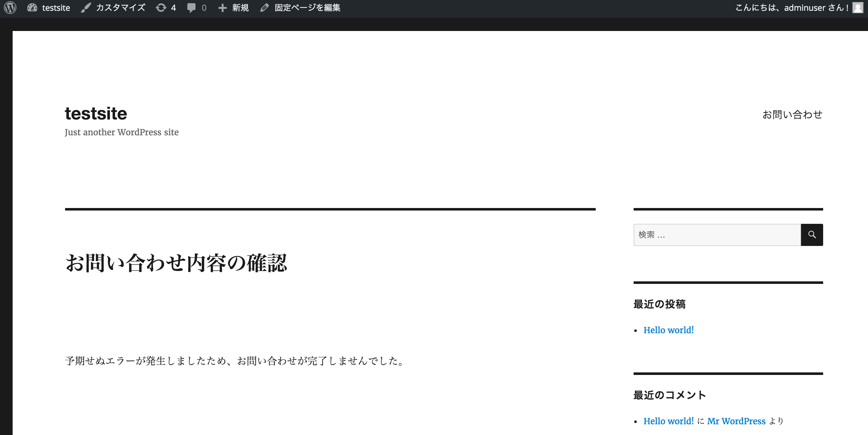868x435 pixels.
Task: Click the WordPress logo in the admin bar
Action: click(x=10, y=7)
